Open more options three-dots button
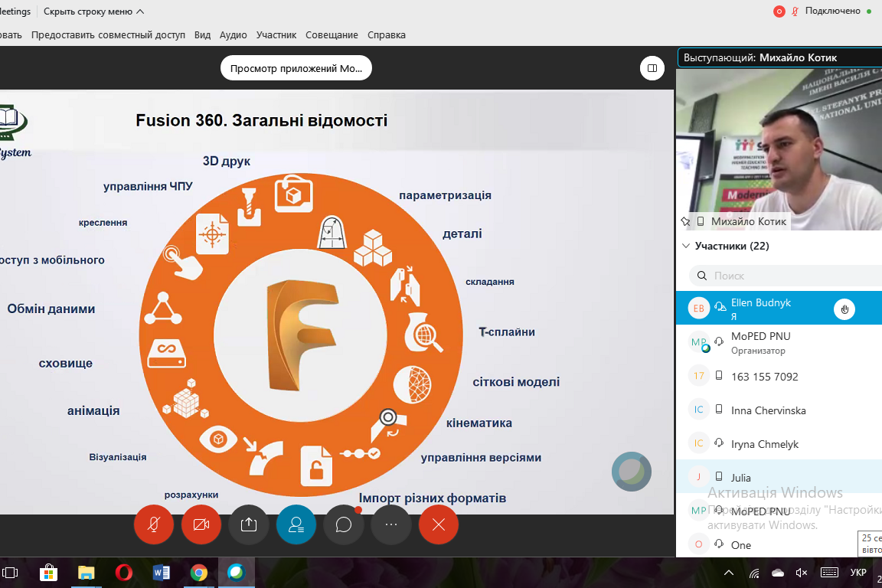The width and height of the screenshot is (882, 588). click(x=390, y=524)
